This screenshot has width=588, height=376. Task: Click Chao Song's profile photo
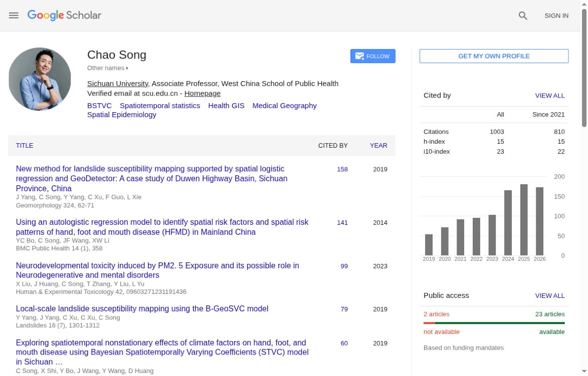coord(40,79)
